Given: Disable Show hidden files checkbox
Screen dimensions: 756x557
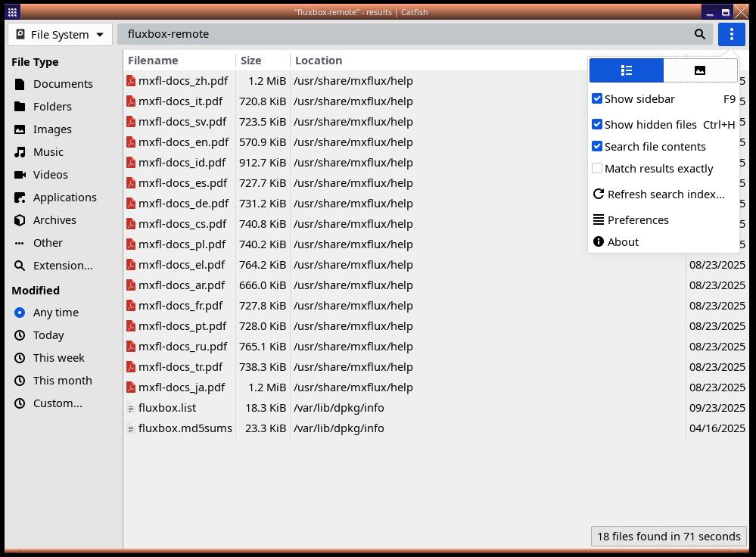Looking at the screenshot, I should (x=597, y=125).
